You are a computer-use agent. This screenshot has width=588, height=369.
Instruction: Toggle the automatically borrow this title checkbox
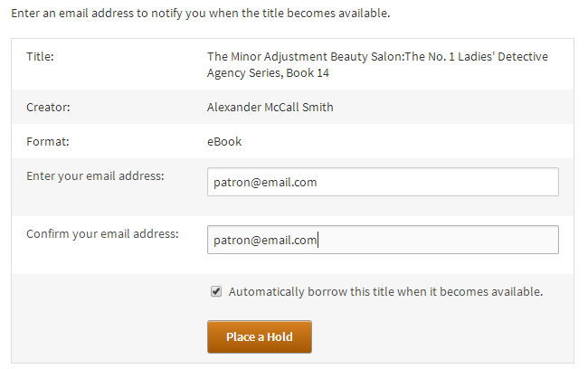coord(216,291)
